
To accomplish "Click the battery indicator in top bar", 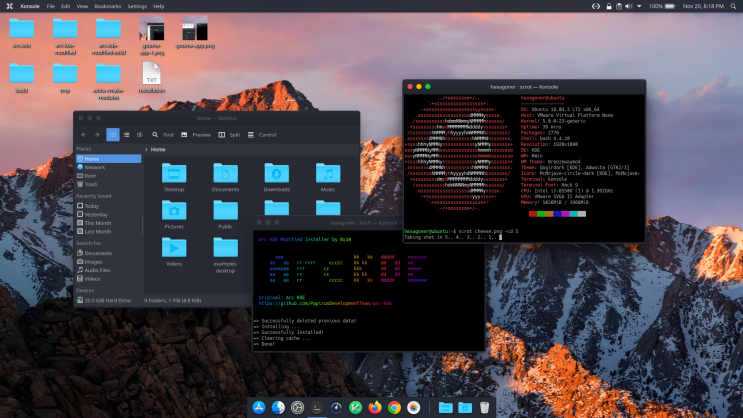I will coord(662,6).
